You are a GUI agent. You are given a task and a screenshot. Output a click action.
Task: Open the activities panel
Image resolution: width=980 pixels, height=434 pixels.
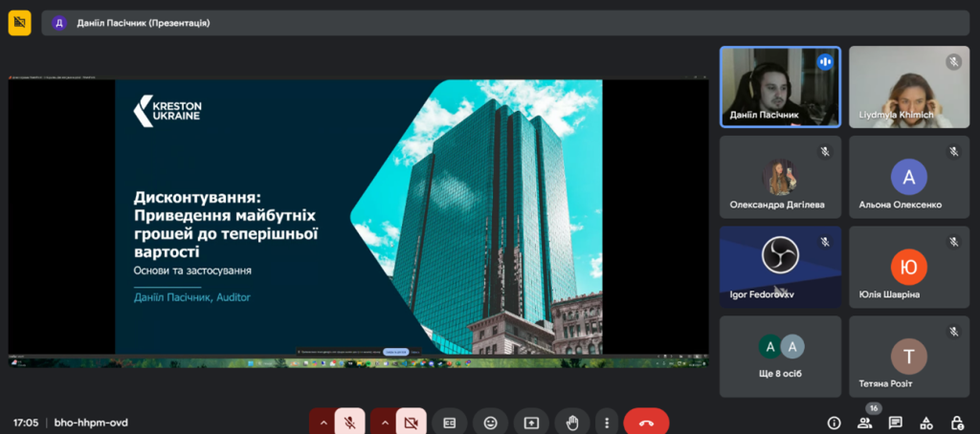tap(925, 423)
